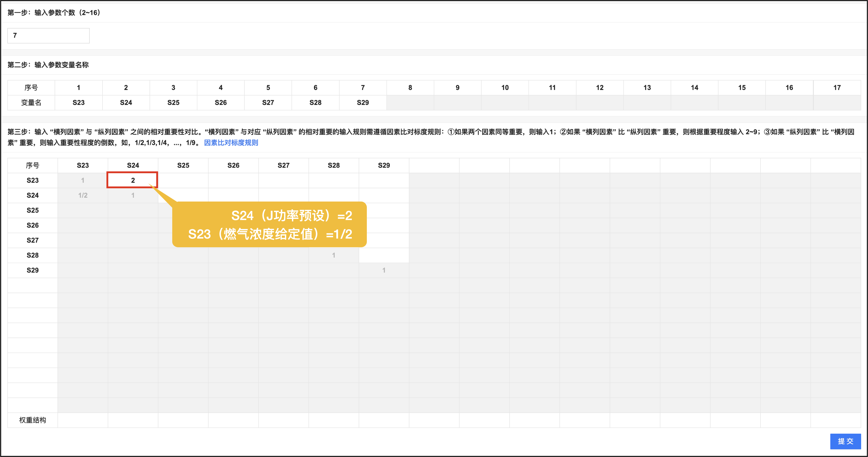Click variable name cell S23 in step two
Screen dimensions: 868x457
point(79,102)
